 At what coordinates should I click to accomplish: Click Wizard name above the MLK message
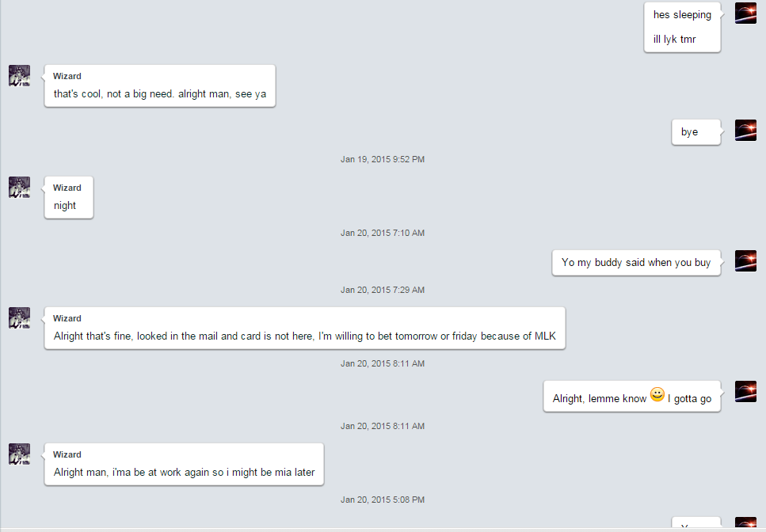tap(67, 318)
